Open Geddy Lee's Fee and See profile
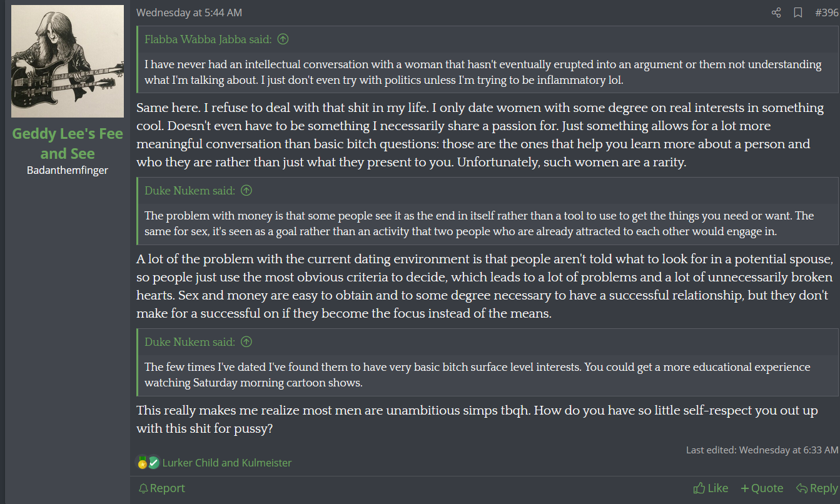Viewport: 840px width, 504px height. 68,143
